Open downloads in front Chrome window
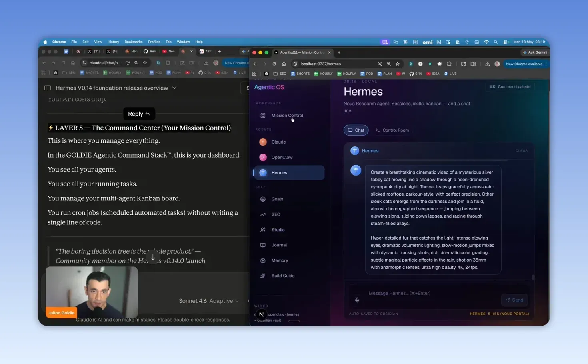Screen dimensions: 588x364 pyautogui.click(x=487, y=64)
